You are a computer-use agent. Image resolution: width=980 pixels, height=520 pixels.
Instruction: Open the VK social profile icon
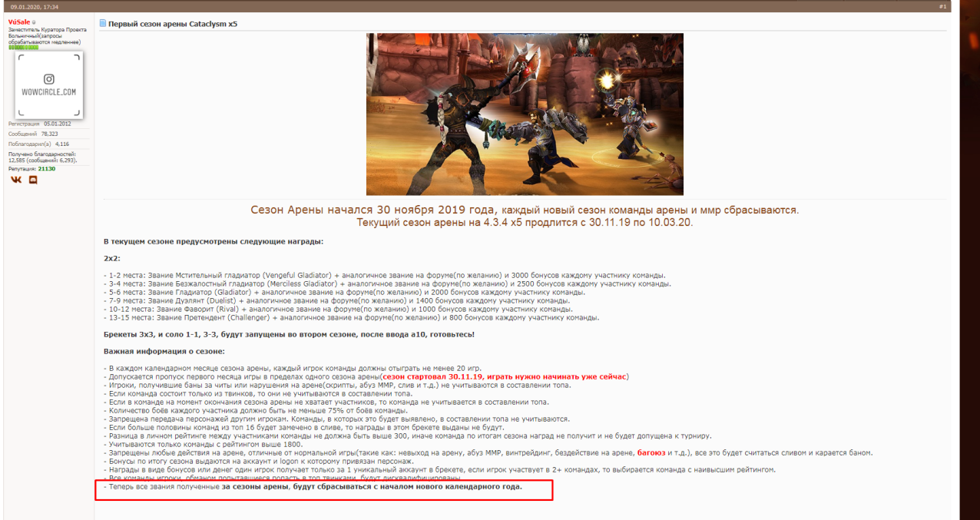[x=16, y=180]
